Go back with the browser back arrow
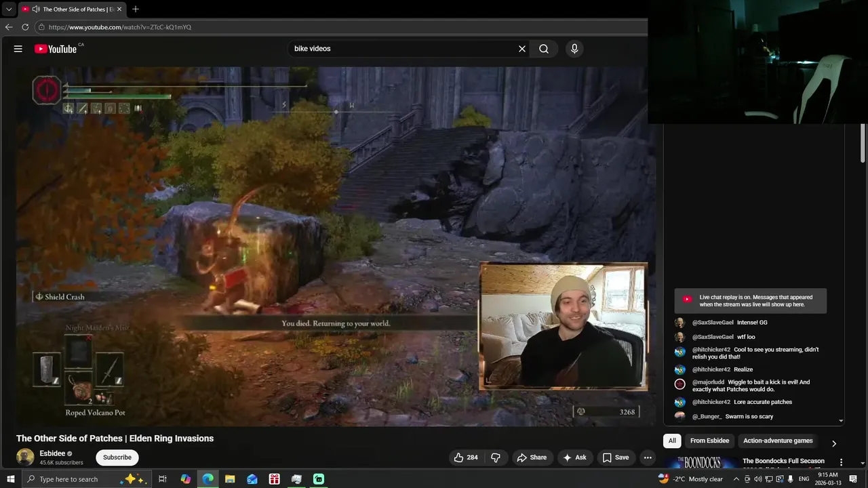The width and height of the screenshot is (868, 488). [9, 27]
